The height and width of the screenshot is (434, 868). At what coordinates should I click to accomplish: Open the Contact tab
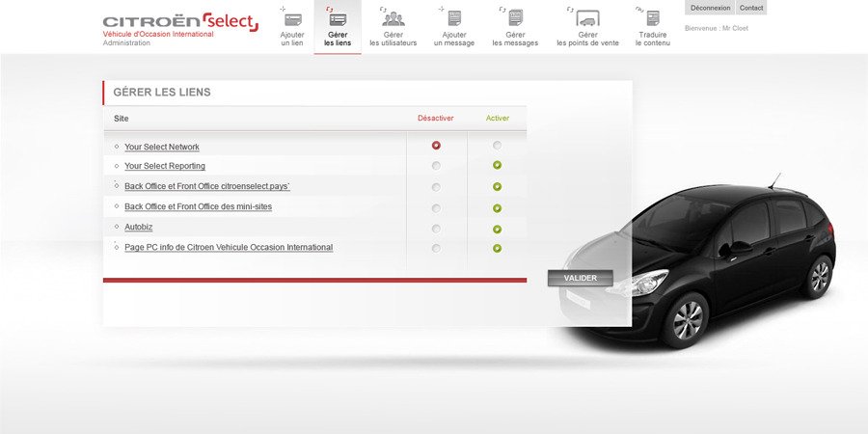pyautogui.click(x=751, y=8)
